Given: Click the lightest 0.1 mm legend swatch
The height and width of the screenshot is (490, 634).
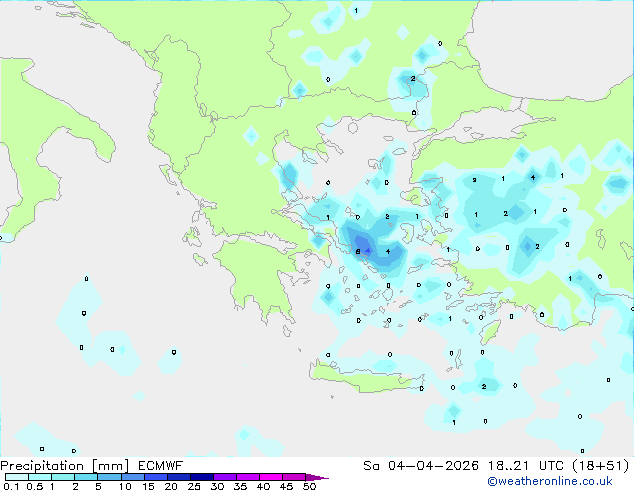Looking at the screenshot, I should coord(14,477).
